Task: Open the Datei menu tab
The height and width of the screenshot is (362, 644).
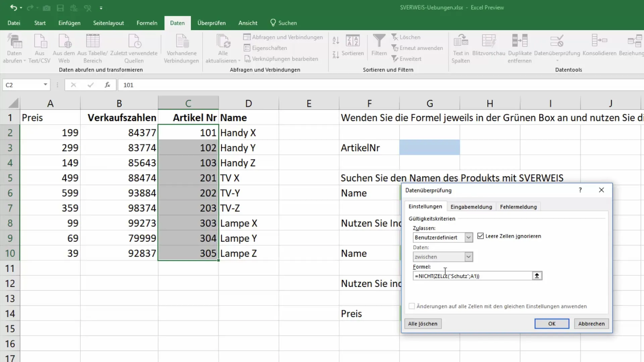Action: click(14, 23)
